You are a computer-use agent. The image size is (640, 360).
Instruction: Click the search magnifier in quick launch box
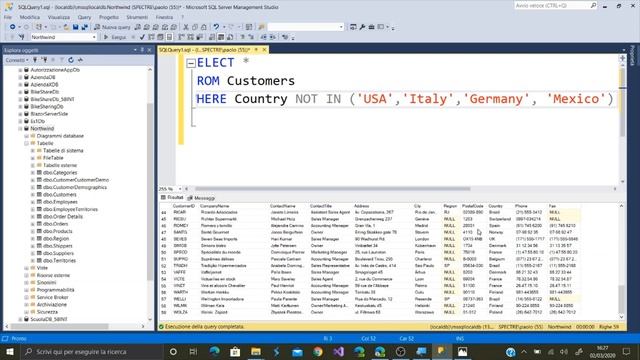[593, 5]
